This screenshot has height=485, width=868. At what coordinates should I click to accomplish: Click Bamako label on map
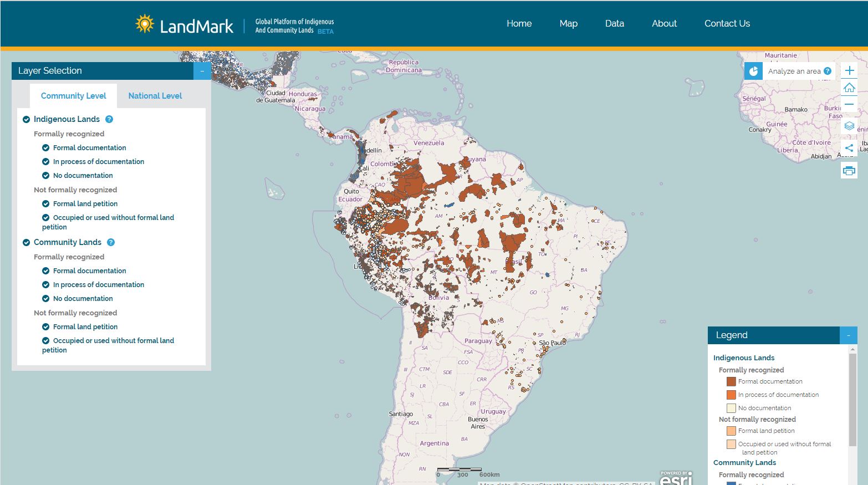coord(796,109)
